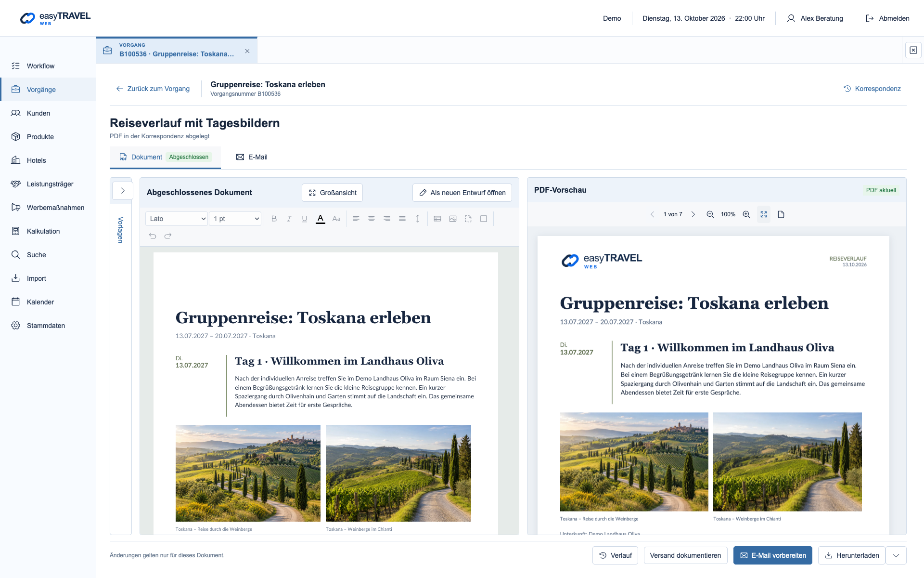This screenshot has height=578, width=924.
Task: Open the Korrespondenz link
Action: (x=873, y=89)
